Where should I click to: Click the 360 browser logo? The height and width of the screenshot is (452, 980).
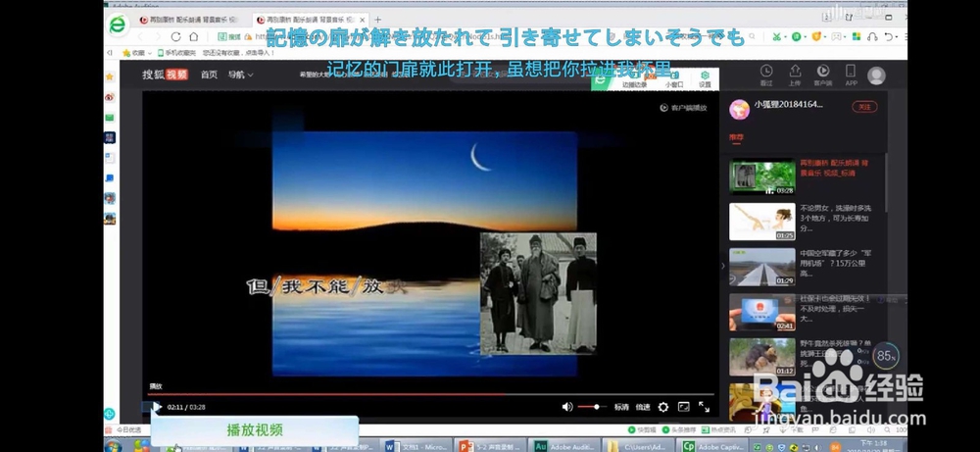pyautogui.click(x=117, y=25)
